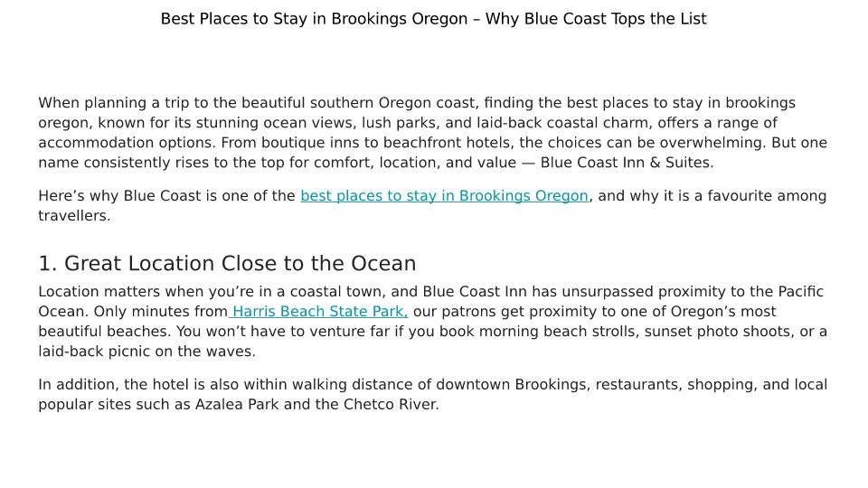
Task: Open the 'best places to stay in Brookings Oregon' link
Action: [x=444, y=196]
